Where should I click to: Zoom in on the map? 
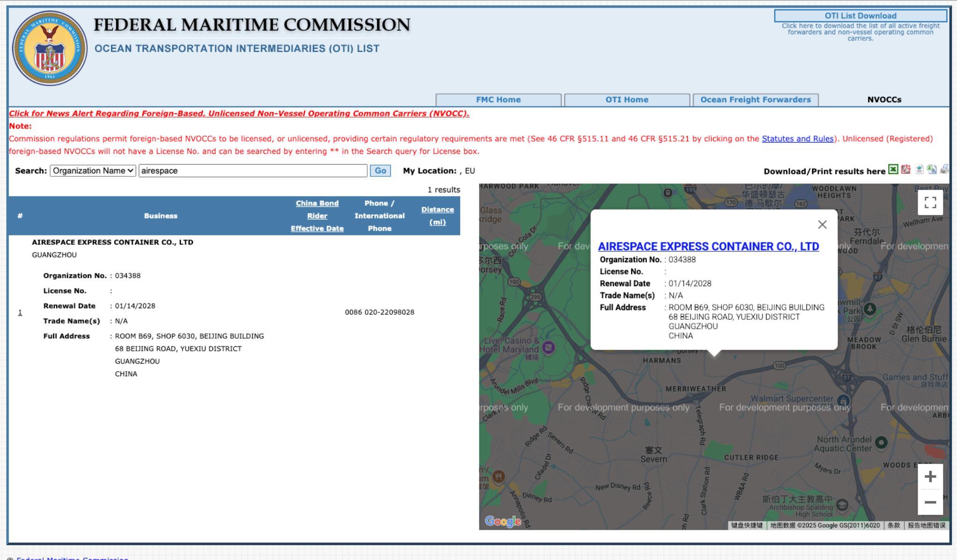point(930,477)
